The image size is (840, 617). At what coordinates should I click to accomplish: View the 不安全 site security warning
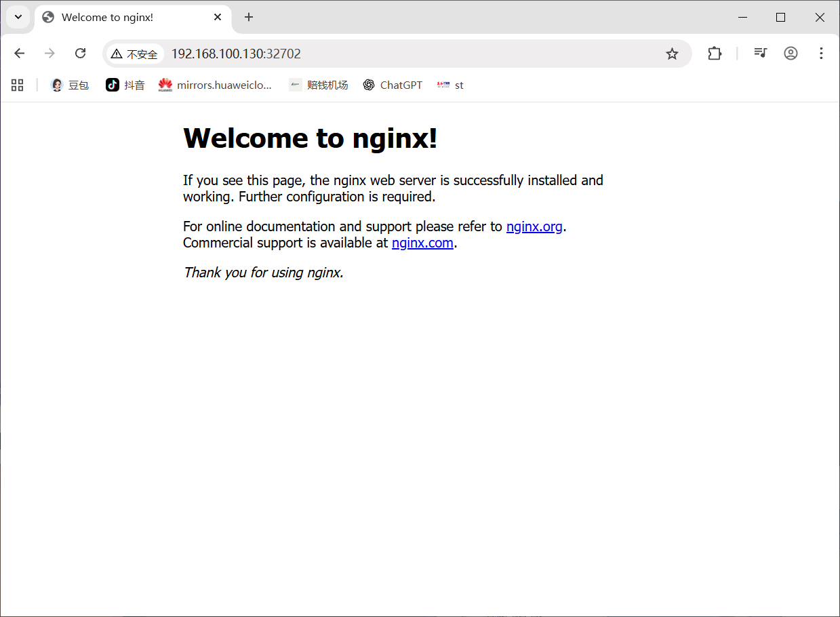pyautogui.click(x=134, y=54)
